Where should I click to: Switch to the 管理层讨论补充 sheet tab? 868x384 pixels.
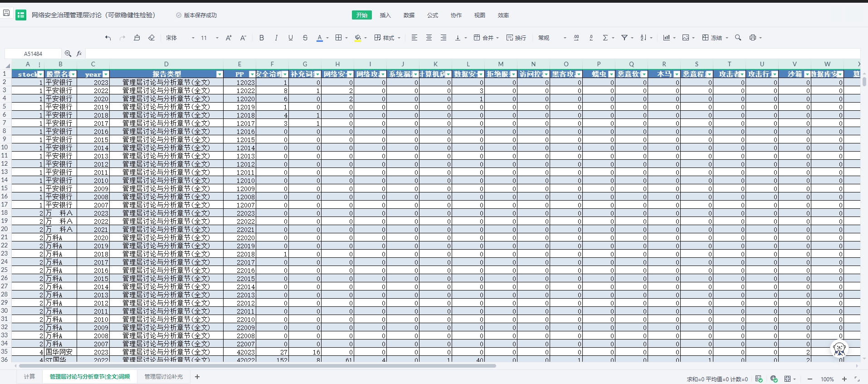[x=163, y=377]
